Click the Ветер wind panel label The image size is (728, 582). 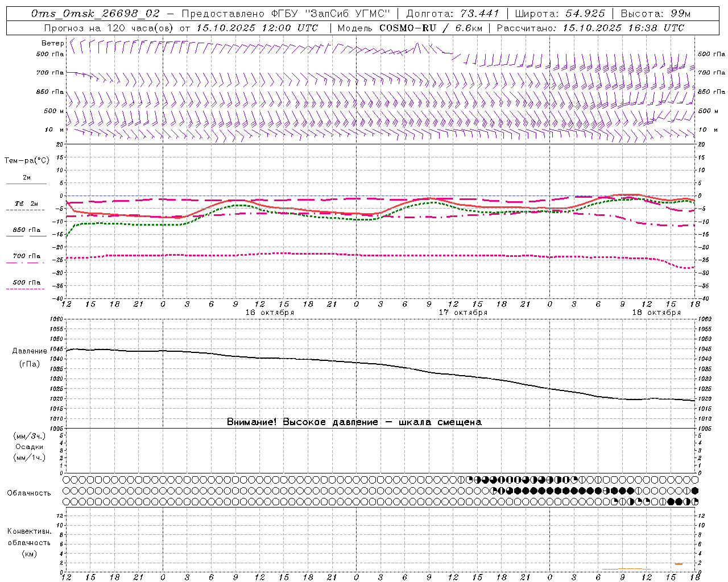tap(53, 43)
